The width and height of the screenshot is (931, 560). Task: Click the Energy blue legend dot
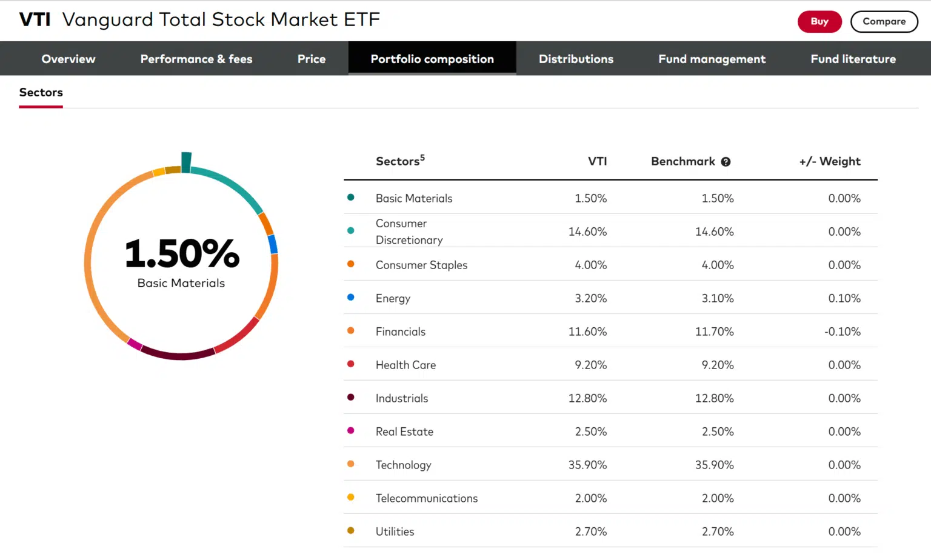pos(350,298)
